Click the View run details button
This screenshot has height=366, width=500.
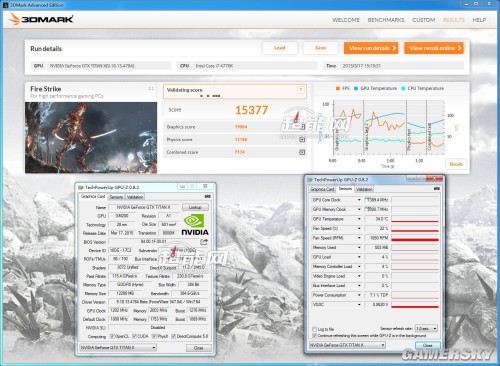(371, 48)
